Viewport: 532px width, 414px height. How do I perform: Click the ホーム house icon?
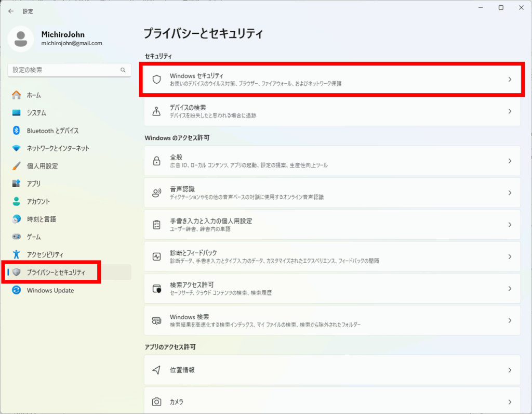pos(16,95)
